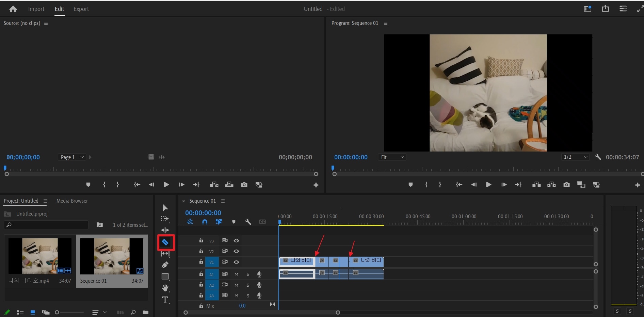Open Timeline display settings wrench

(248, 222)
